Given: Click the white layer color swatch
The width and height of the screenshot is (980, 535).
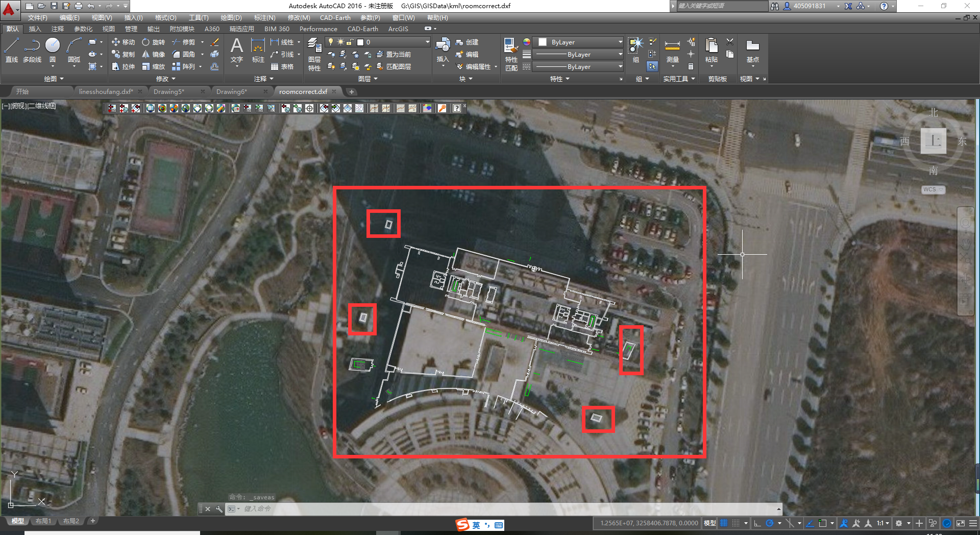Looking at the screenshot, I should point(360,42).
